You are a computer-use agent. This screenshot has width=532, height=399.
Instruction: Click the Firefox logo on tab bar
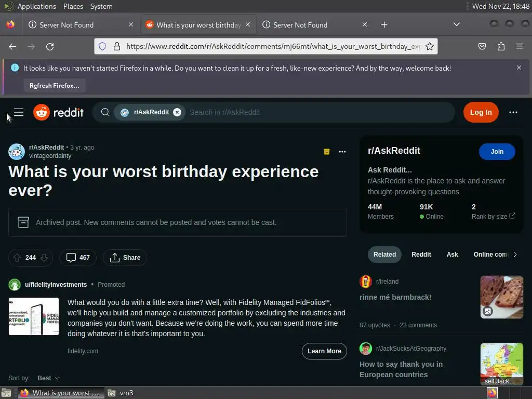[10, 24]
